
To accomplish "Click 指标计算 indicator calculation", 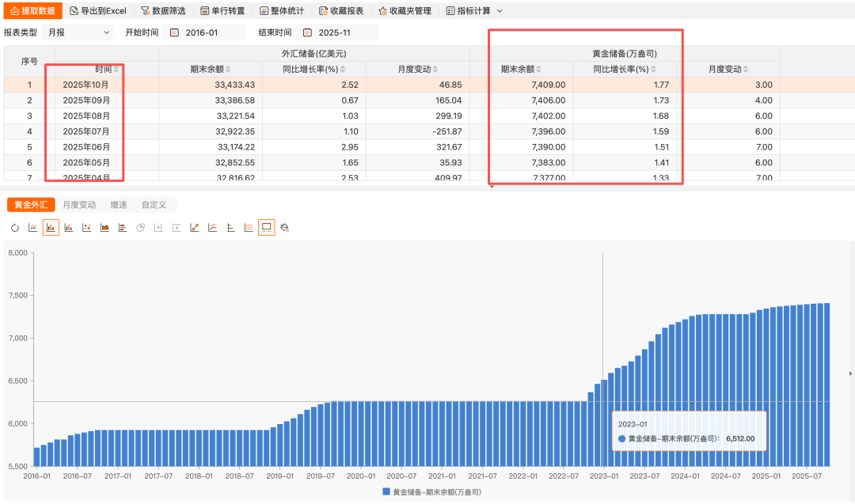I will pyautogui.click(x=469, y=11).
